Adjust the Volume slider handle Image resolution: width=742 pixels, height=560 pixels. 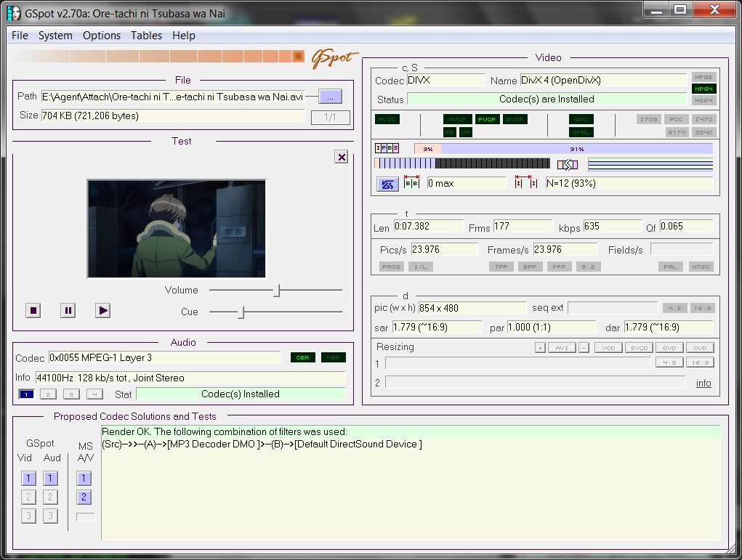(278, 291)
